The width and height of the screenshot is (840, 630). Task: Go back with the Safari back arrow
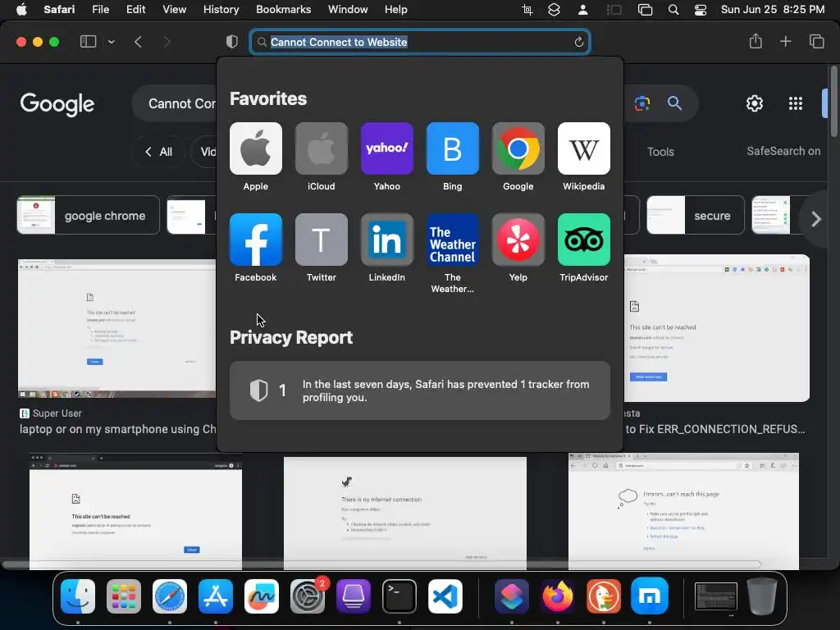(138, 42)
